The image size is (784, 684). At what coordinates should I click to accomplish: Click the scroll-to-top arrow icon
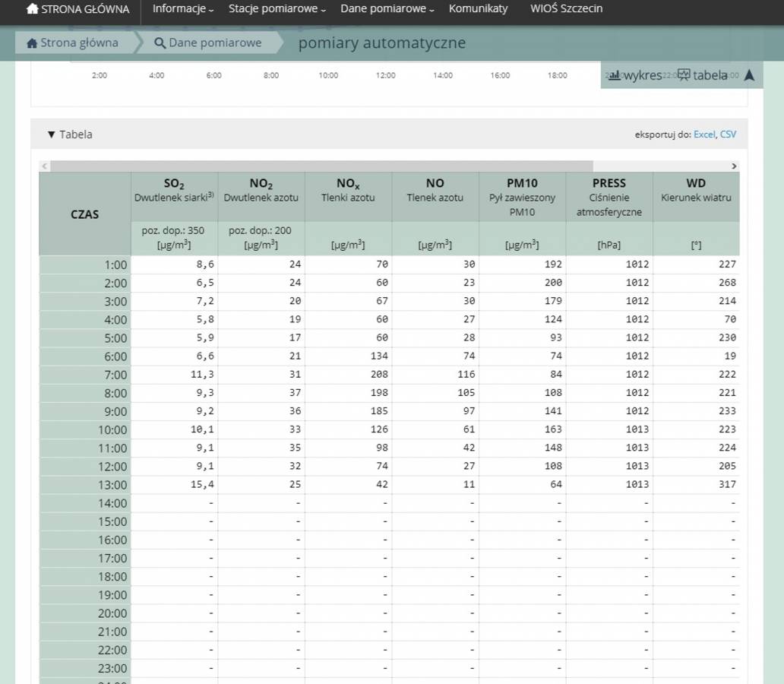point(749,75)
